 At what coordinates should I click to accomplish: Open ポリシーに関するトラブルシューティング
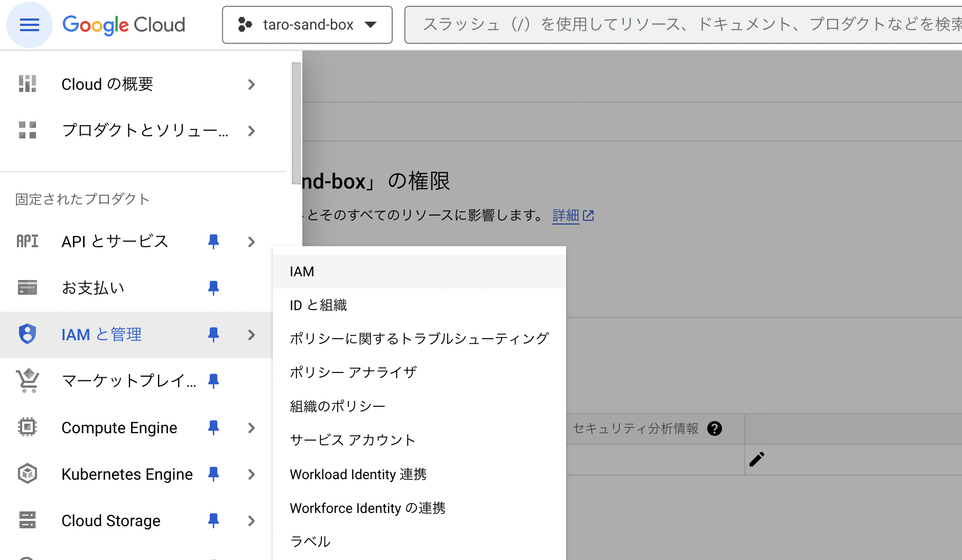tap(419, 339)
